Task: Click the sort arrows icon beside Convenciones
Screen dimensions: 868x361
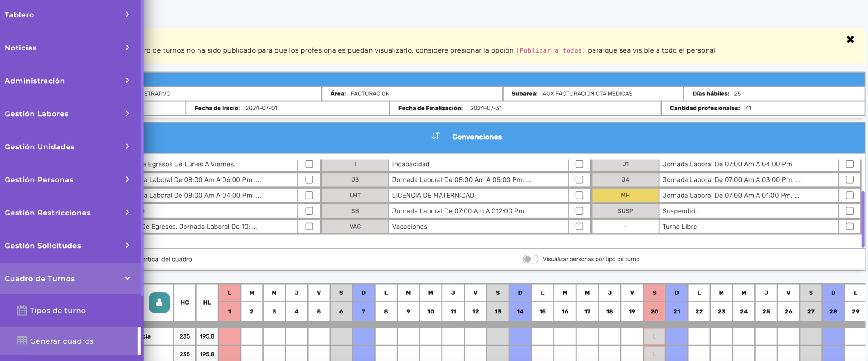Action: pyautogui.click(x=436, y=136)
